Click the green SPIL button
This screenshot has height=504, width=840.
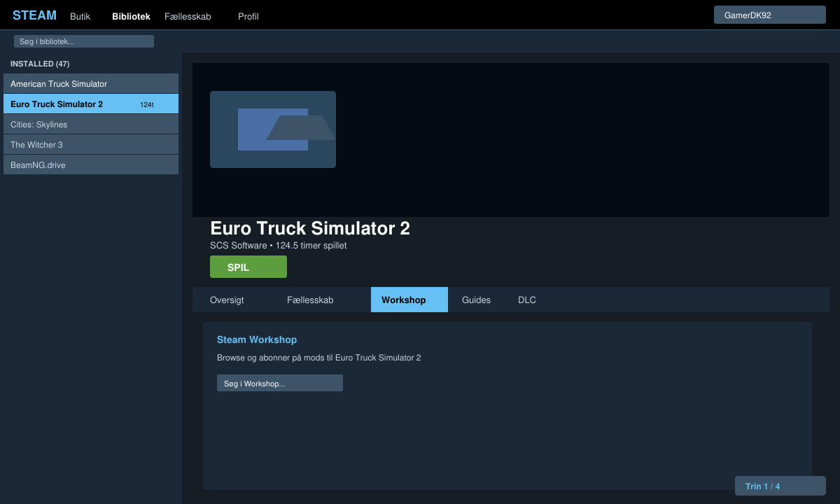[248, 267]
